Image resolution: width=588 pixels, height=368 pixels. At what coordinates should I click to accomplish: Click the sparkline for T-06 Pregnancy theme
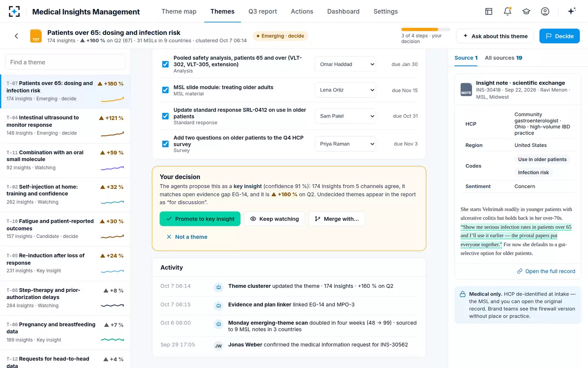click(x=112, y=340)
